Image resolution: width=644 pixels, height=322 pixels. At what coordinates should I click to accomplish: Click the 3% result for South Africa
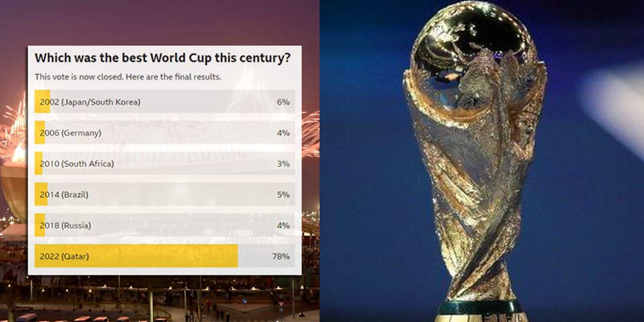pos(283,163)
